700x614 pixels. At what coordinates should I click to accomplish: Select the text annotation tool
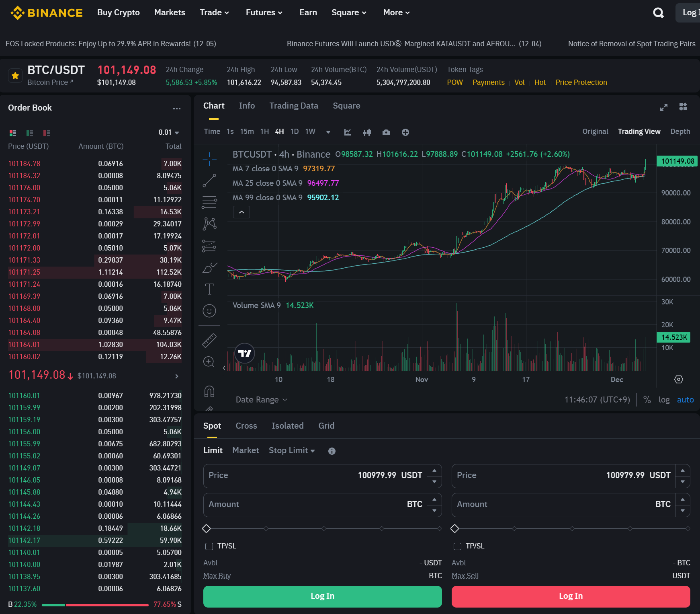[209, 289]
